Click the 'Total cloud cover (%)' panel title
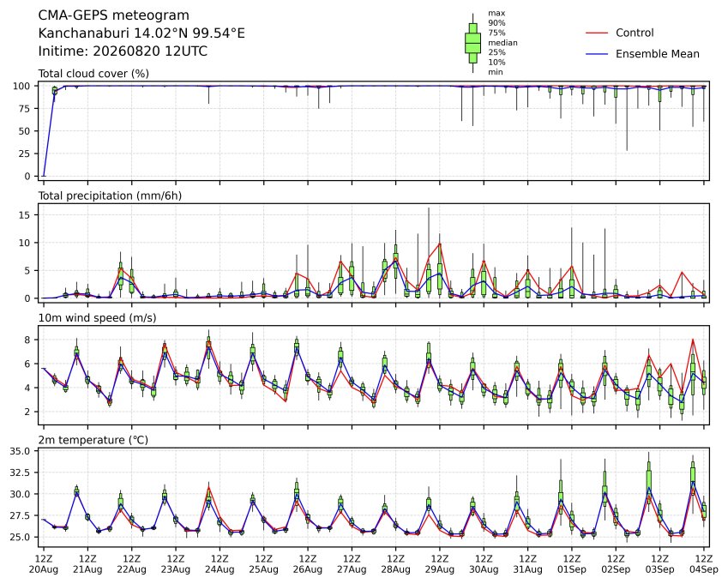Image resolution: width=728 pixels, height=584 pixels. 93,74
